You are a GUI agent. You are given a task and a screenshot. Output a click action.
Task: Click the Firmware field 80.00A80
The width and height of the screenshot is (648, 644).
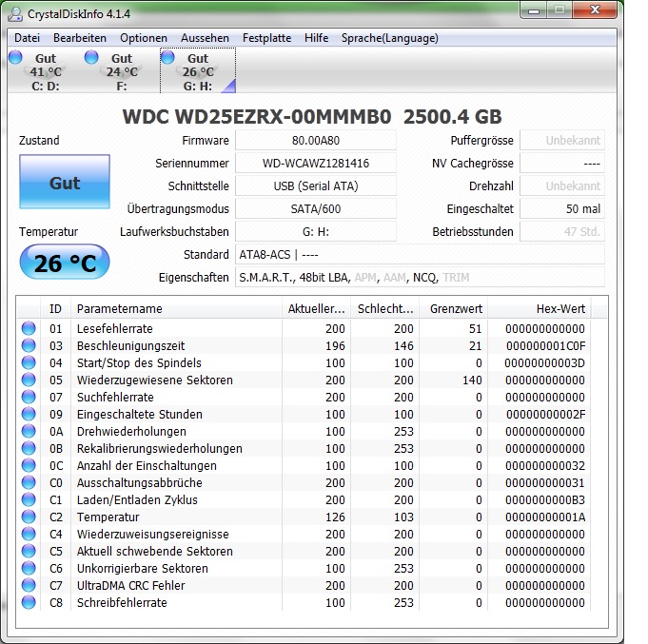[316, 141]
